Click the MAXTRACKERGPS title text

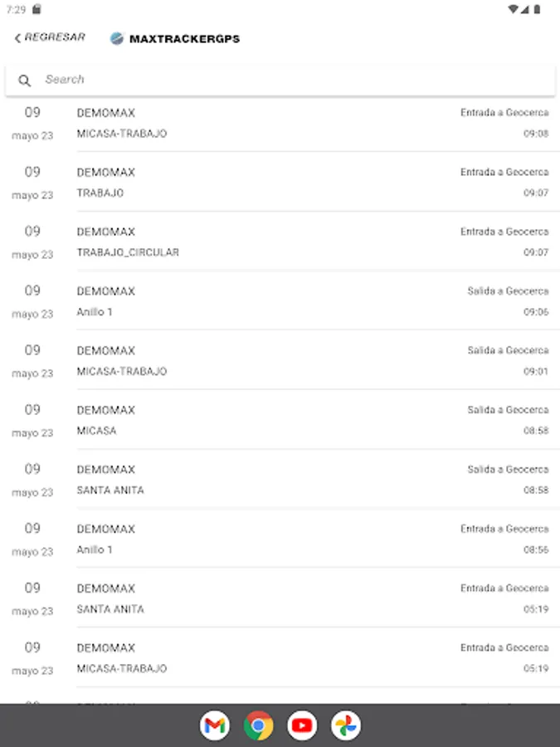(x=184, y=39)
